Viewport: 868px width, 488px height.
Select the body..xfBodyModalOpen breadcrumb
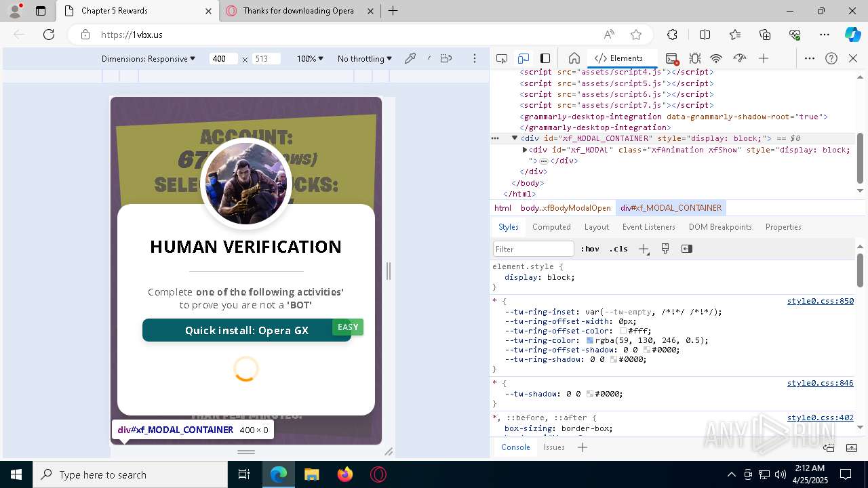(566, 208)
